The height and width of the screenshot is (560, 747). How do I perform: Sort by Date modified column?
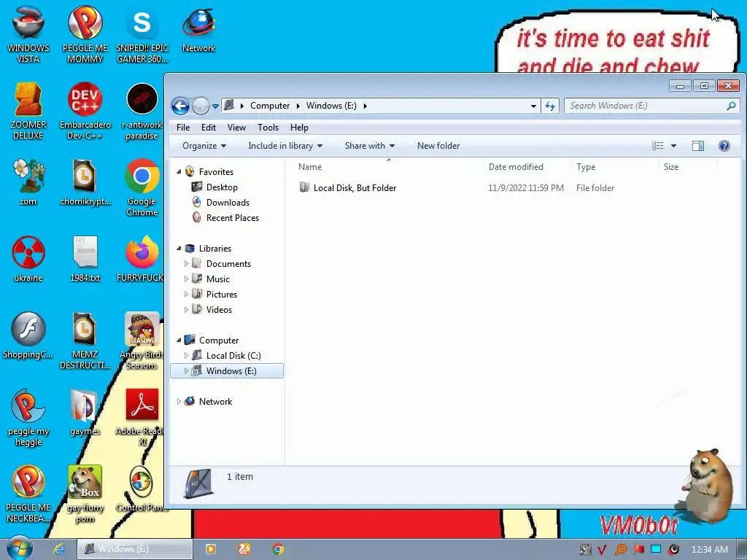527,167
